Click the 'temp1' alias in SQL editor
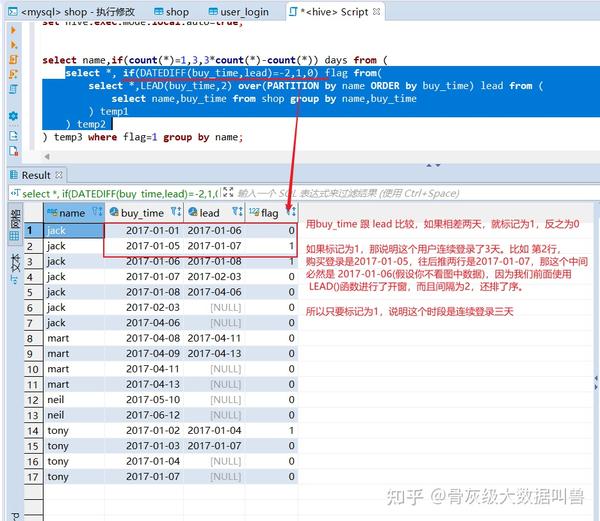 [x=114, y=111]
